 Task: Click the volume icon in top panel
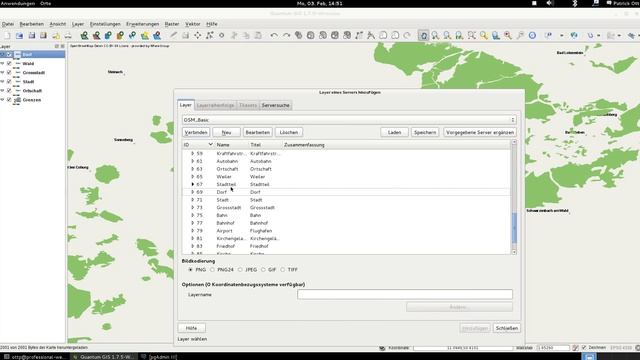pos(549,3)
